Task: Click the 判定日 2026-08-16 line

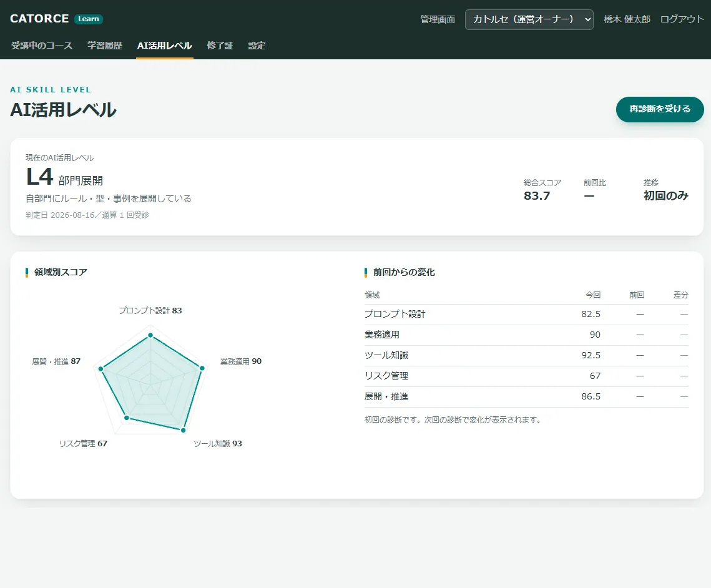Action: [87, 215]
